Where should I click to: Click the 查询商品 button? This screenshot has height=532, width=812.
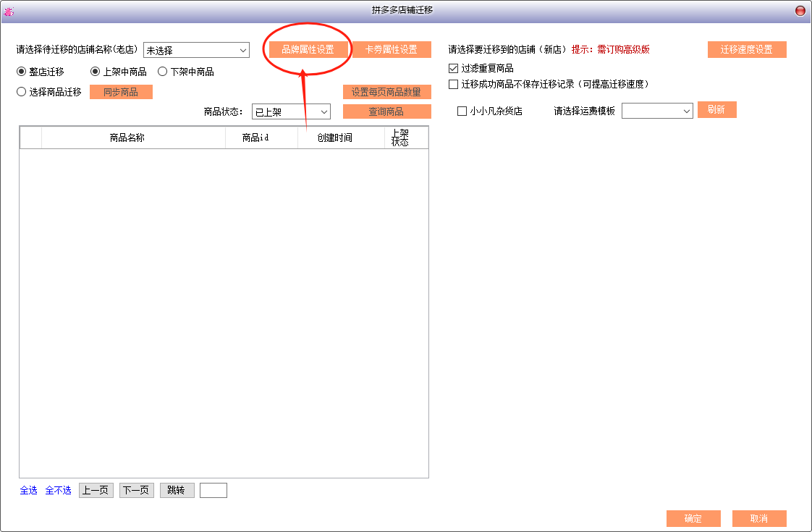tap(387, 111)
